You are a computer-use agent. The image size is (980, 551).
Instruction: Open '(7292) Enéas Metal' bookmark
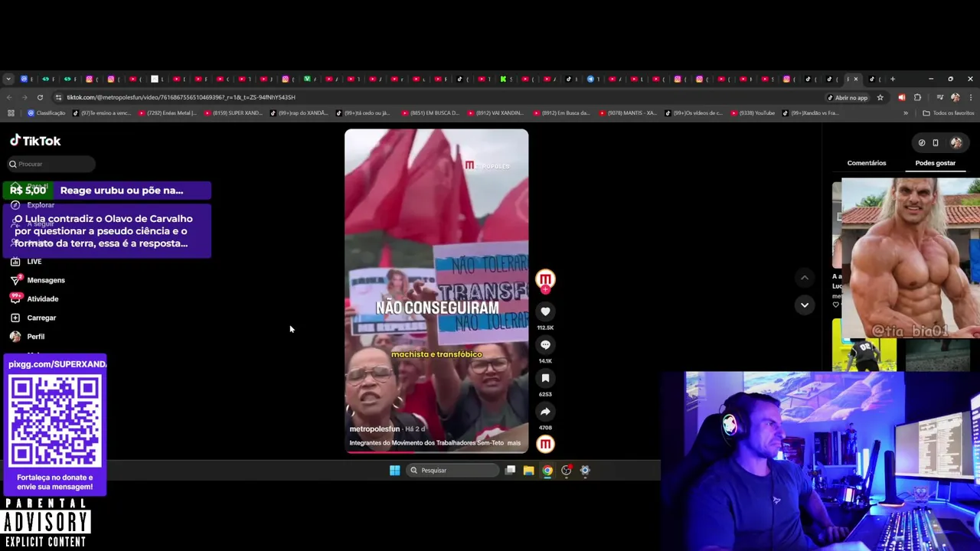point(168,113)
